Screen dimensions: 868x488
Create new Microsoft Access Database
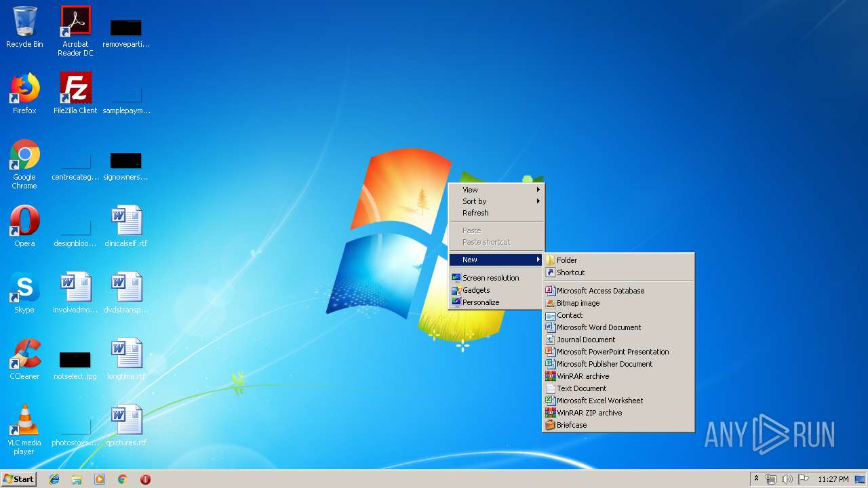click(x=618, y=291)
